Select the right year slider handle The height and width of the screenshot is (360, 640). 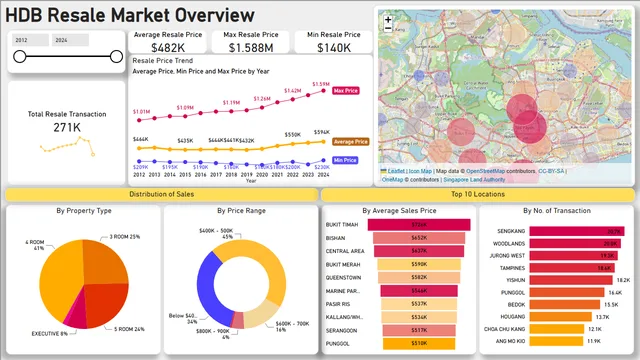116,56
